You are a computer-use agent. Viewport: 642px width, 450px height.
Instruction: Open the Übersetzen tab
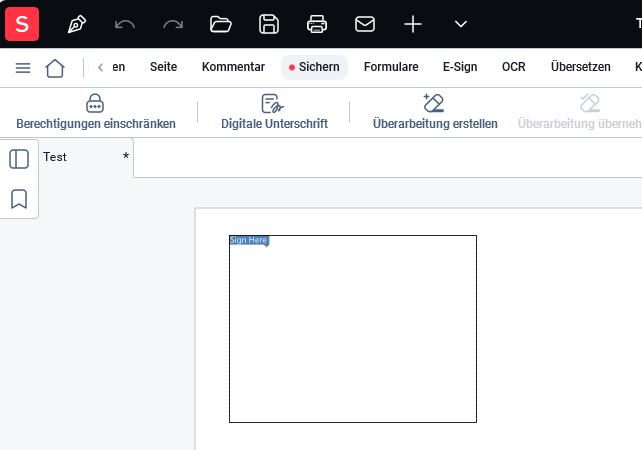(580, 66)
